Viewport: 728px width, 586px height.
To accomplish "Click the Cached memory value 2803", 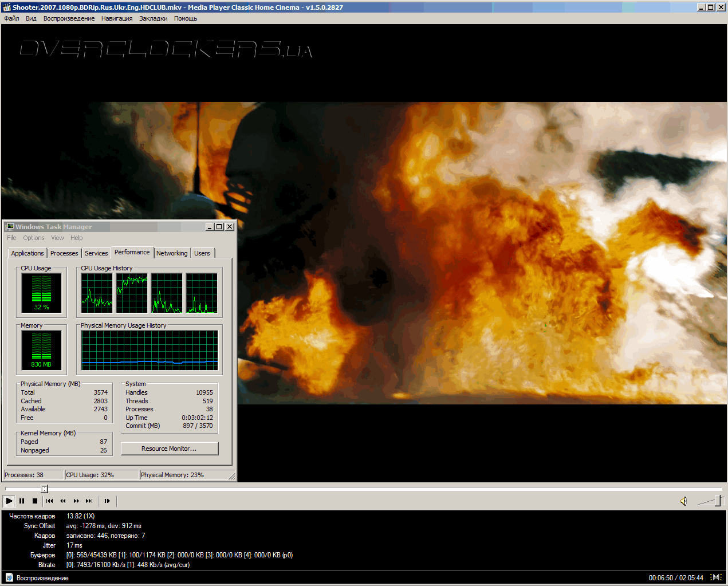I will click(x=101, y=401).
